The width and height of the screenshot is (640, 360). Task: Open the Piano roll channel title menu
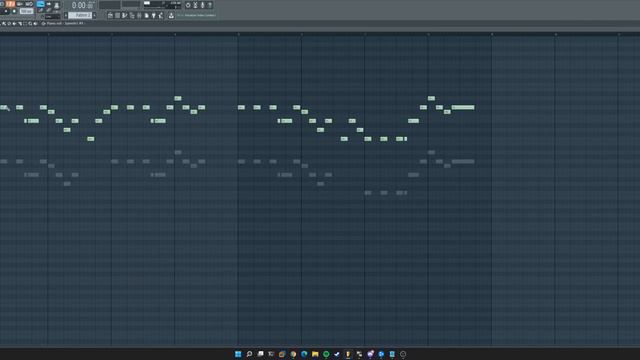(x=65, y=24)
